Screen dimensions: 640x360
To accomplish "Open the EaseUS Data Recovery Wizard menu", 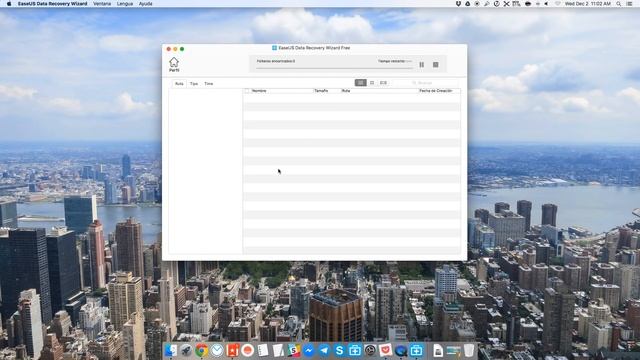I will click(52, 4).
